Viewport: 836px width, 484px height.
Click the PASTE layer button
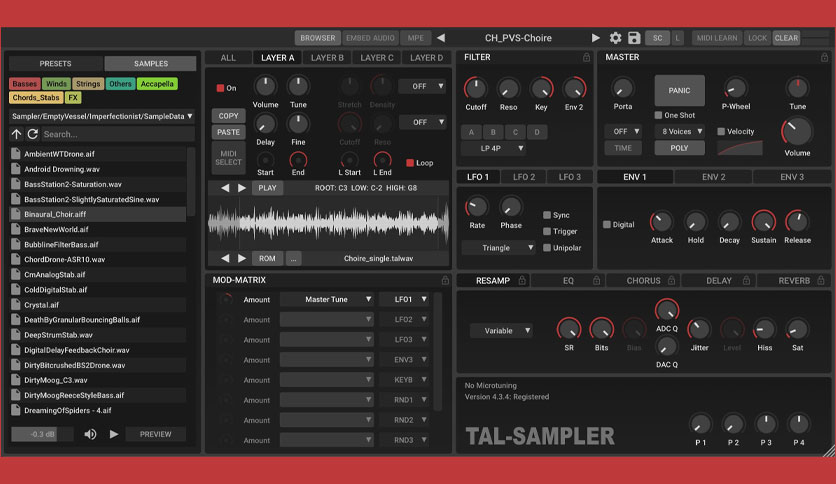[x=228, y=132]
